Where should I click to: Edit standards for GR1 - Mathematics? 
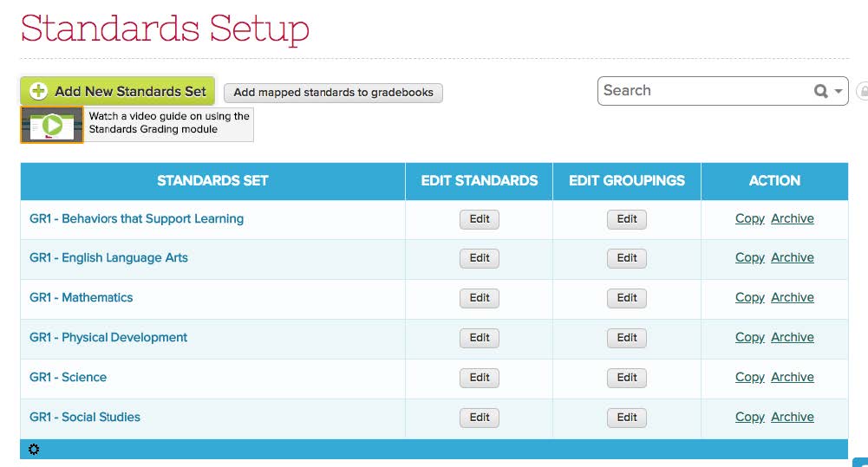click(480, 298)
